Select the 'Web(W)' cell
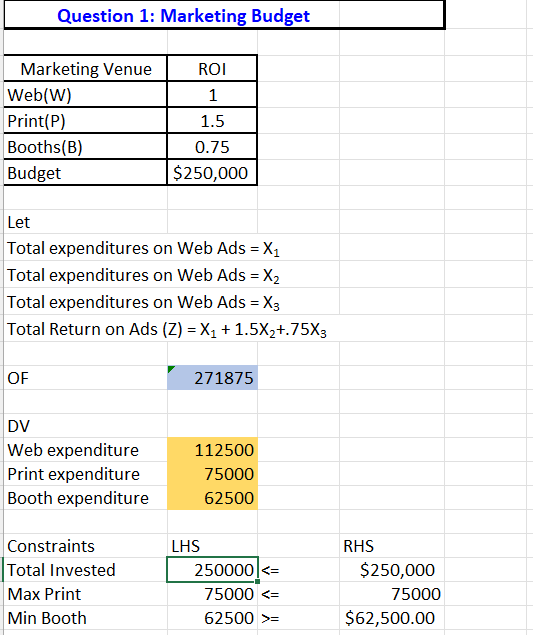The width and height of the screenshot is (533, 635). point(85,95)
